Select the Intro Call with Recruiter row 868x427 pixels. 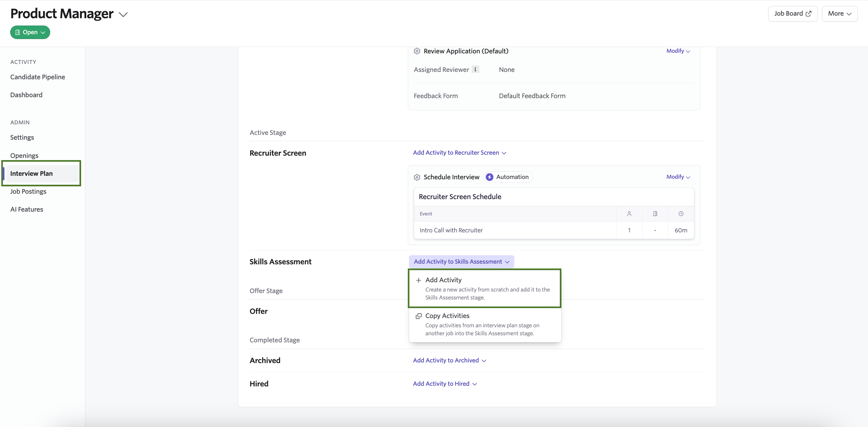(x=554, y=230)
